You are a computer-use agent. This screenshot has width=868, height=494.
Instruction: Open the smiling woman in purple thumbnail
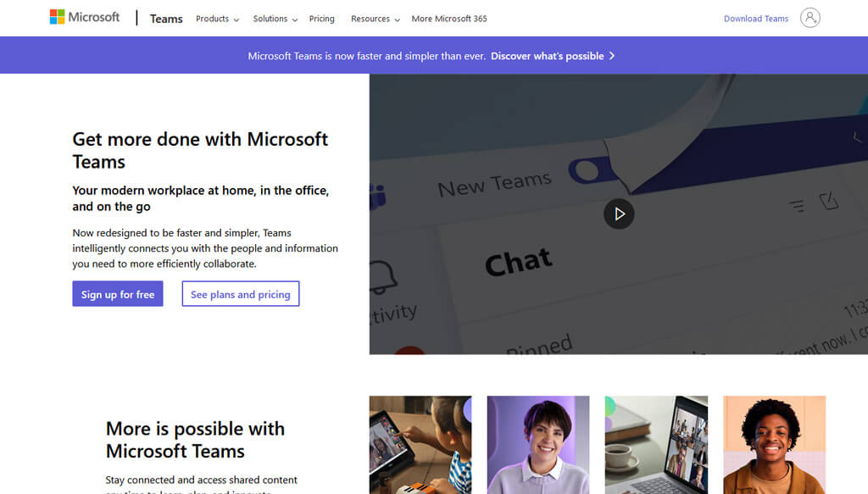(538, 445)
